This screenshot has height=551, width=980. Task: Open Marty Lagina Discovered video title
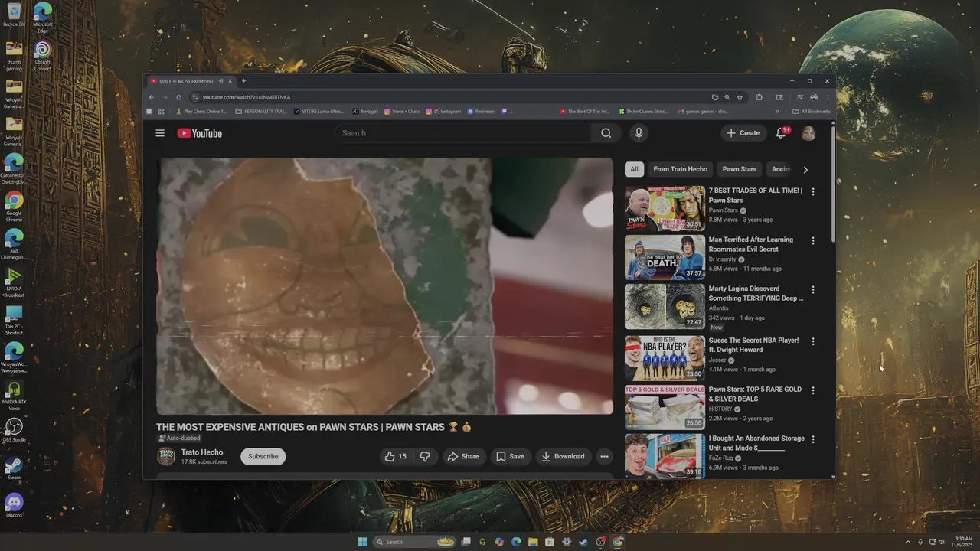756,294
